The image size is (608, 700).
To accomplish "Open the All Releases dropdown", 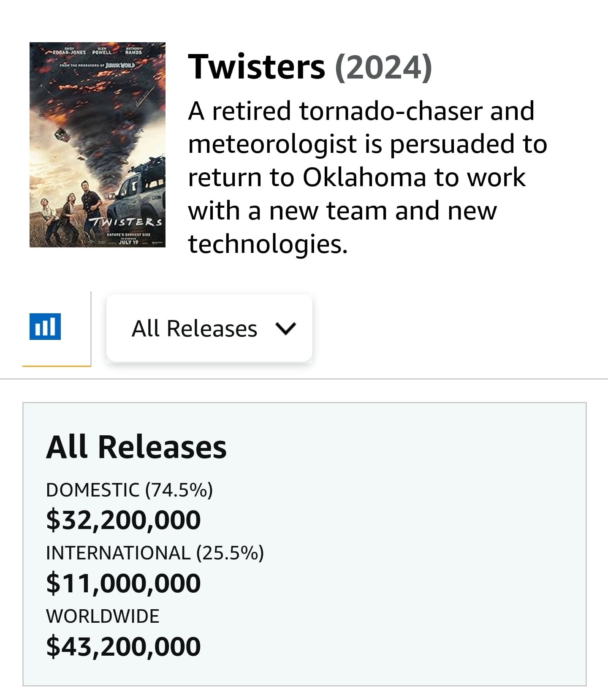I will (209, 328).
